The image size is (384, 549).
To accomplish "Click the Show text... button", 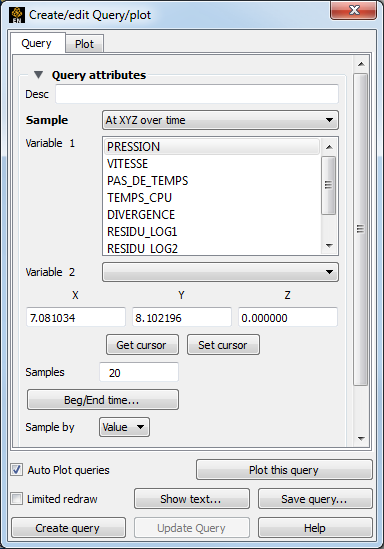I will (192, 499).
